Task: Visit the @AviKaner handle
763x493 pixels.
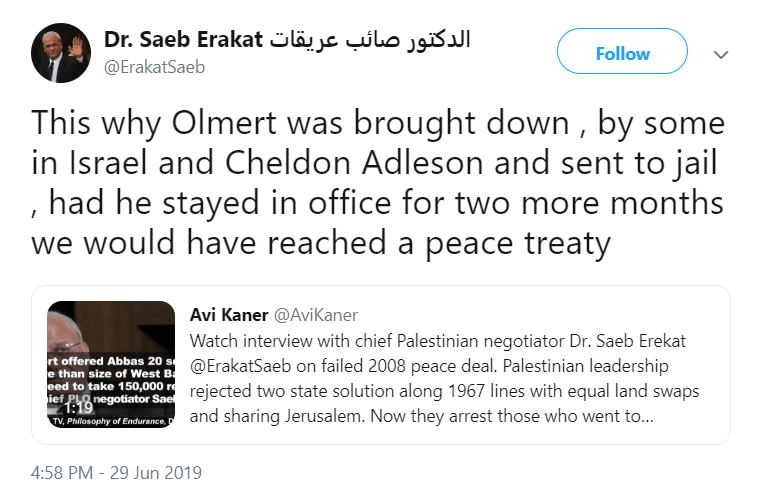Action: [316, 315]
